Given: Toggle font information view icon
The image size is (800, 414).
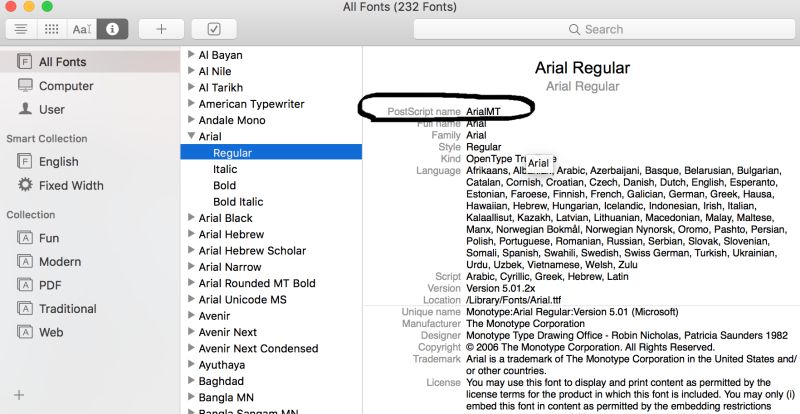Looking at the screenshot, I should pos(112,29).
